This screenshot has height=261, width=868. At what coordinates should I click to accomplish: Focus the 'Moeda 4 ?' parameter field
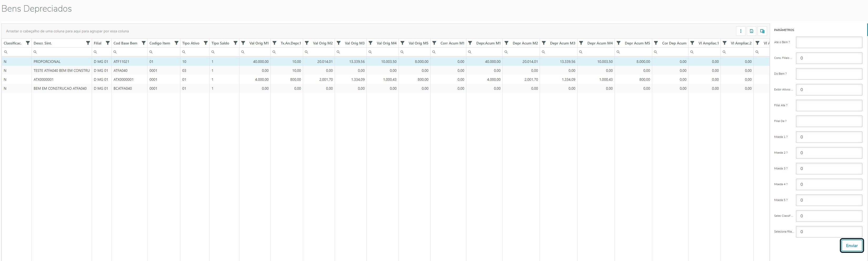pyautogui.click(x=829, y=184)
